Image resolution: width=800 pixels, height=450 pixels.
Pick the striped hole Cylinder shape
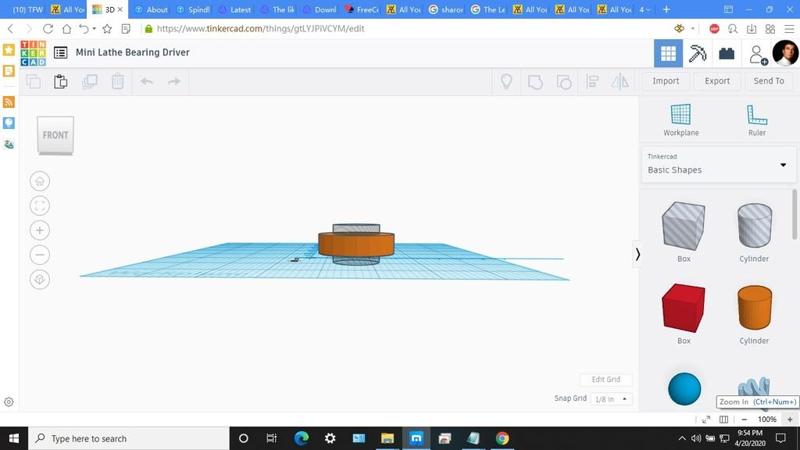pyautogui.click(x=755, y=226)
